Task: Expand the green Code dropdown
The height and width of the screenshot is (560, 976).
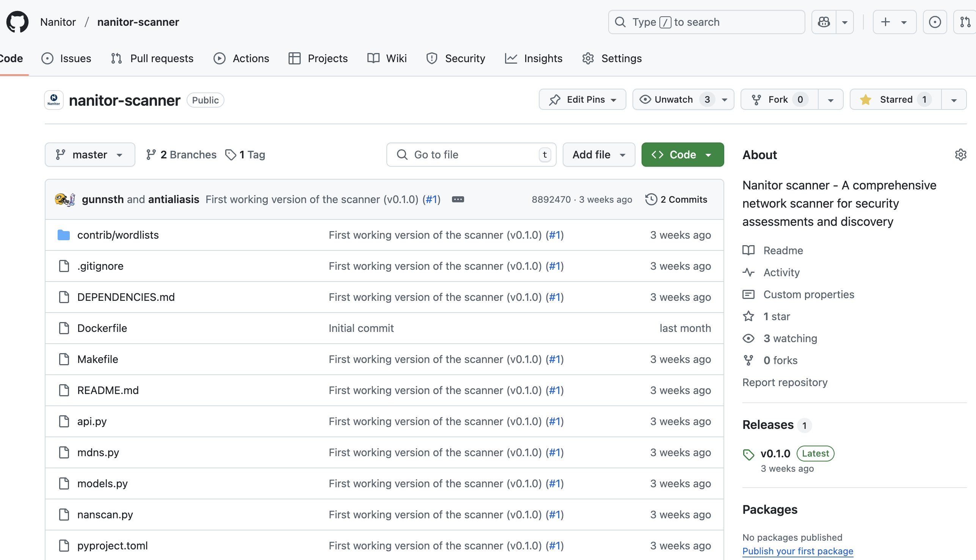Action: [682, 155]
